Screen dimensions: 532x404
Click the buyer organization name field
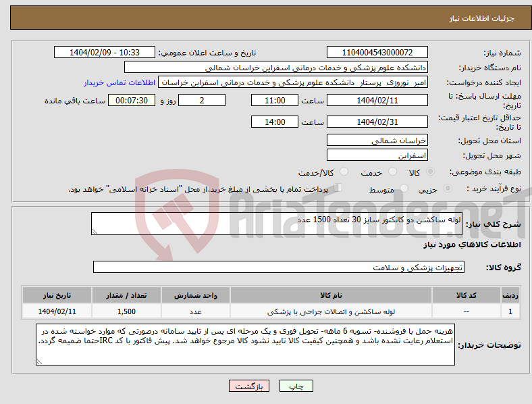point(276,67)
